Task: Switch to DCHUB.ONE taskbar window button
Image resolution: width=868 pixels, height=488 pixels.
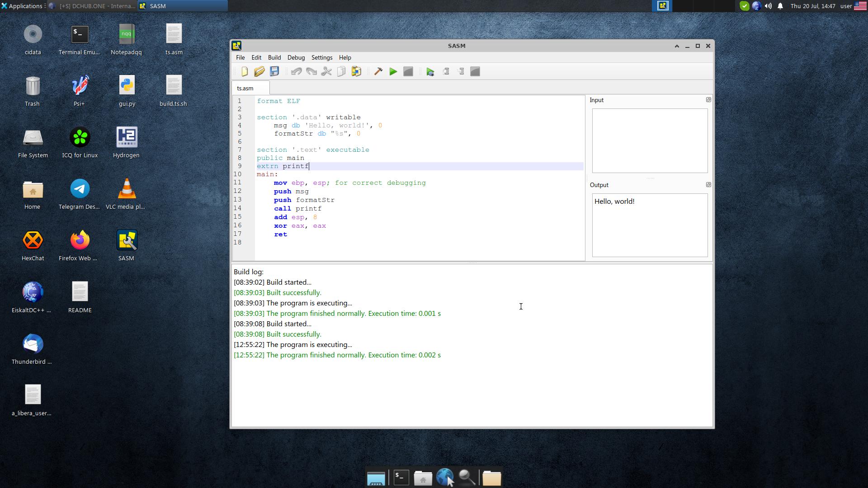Action: 93,6
